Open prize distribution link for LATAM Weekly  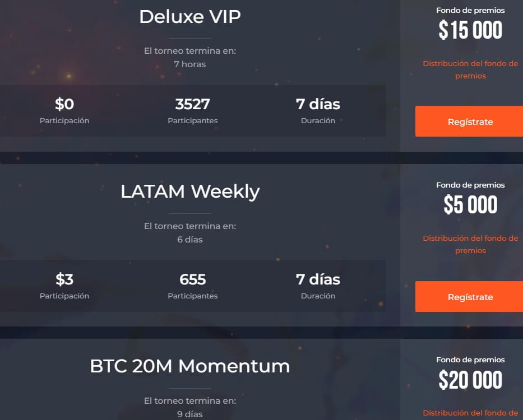(470, 244)
